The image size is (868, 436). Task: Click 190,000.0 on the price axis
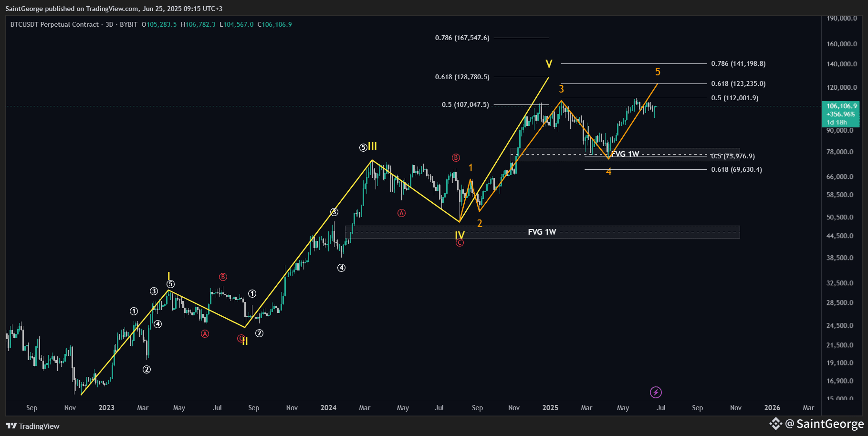(842, 18)
